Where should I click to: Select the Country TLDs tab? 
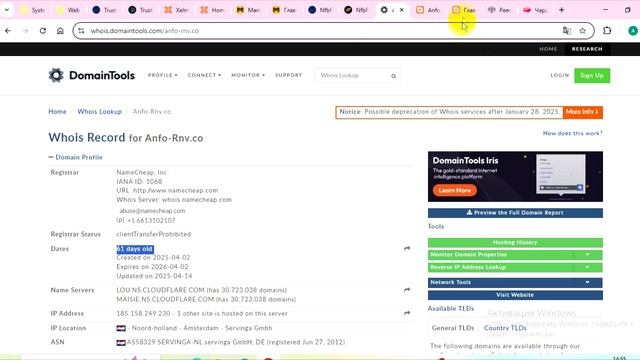[x=505, y=328]
